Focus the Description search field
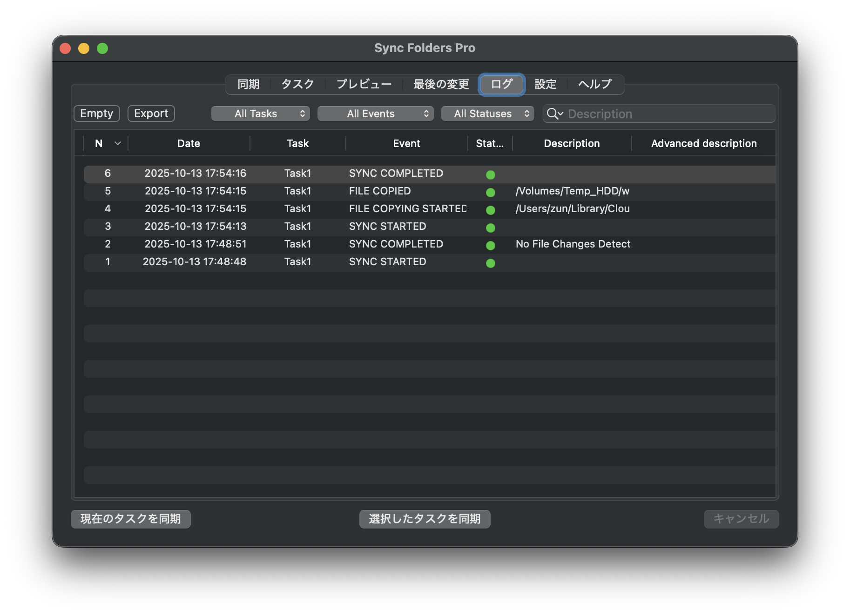 (666, 114)
